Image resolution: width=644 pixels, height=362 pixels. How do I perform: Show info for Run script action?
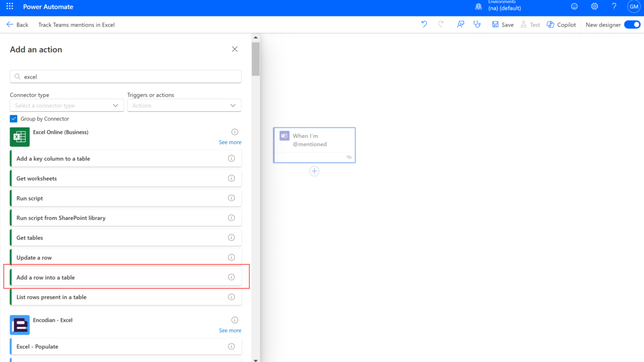coord(231,198)
